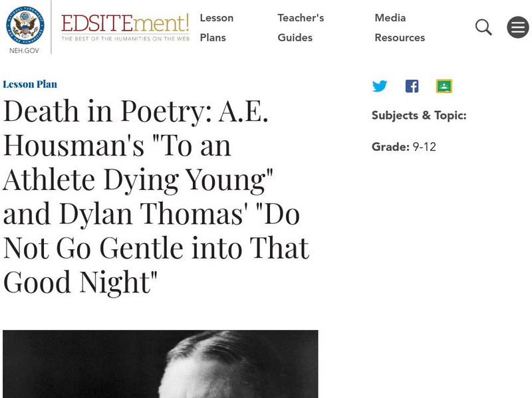Open the Teacher's Guides menu

pyautogui.click(x=301, y=27)
